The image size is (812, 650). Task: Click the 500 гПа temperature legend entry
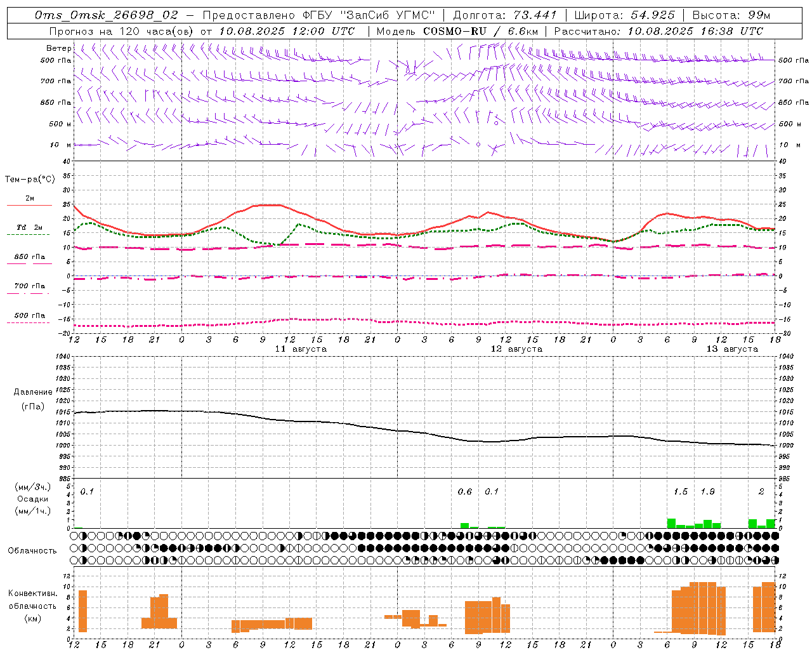click(30, 315)
